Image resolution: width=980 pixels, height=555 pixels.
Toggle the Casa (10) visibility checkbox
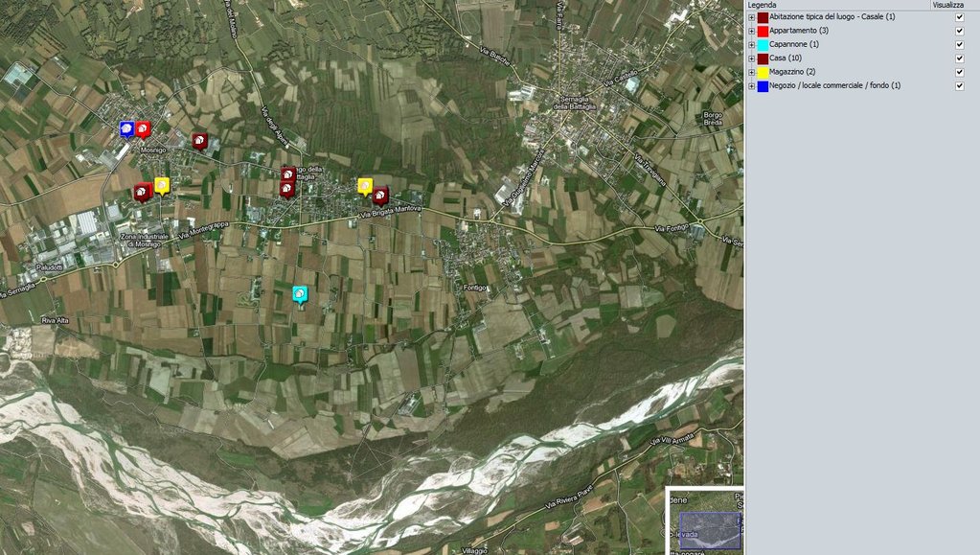[x=959, y=58]
